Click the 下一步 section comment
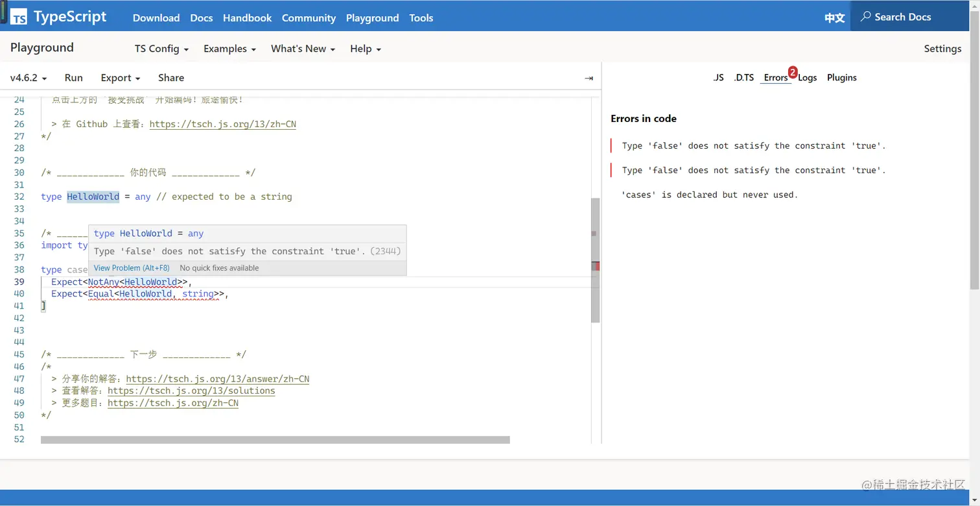 (x=144, y=355)
